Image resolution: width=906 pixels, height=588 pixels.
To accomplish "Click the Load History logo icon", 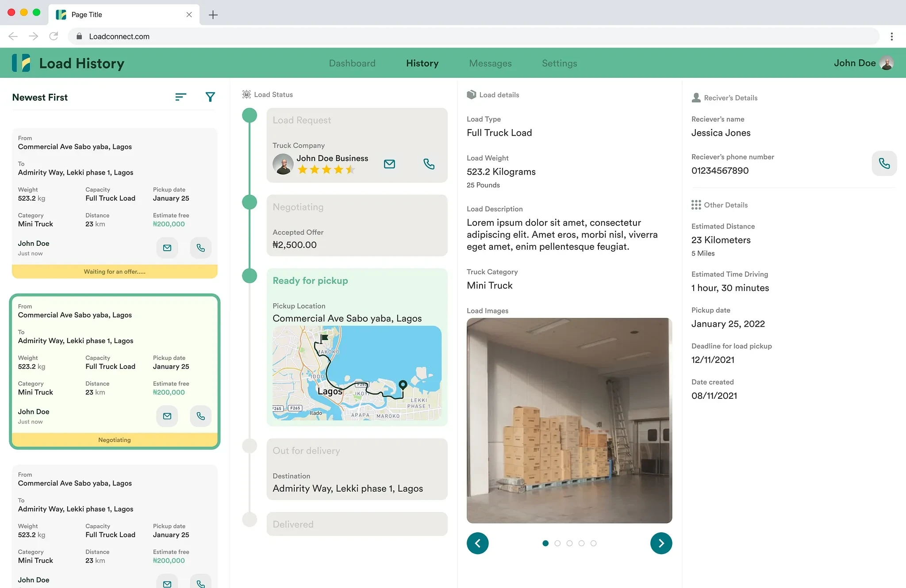I will [x=21, y=63].
